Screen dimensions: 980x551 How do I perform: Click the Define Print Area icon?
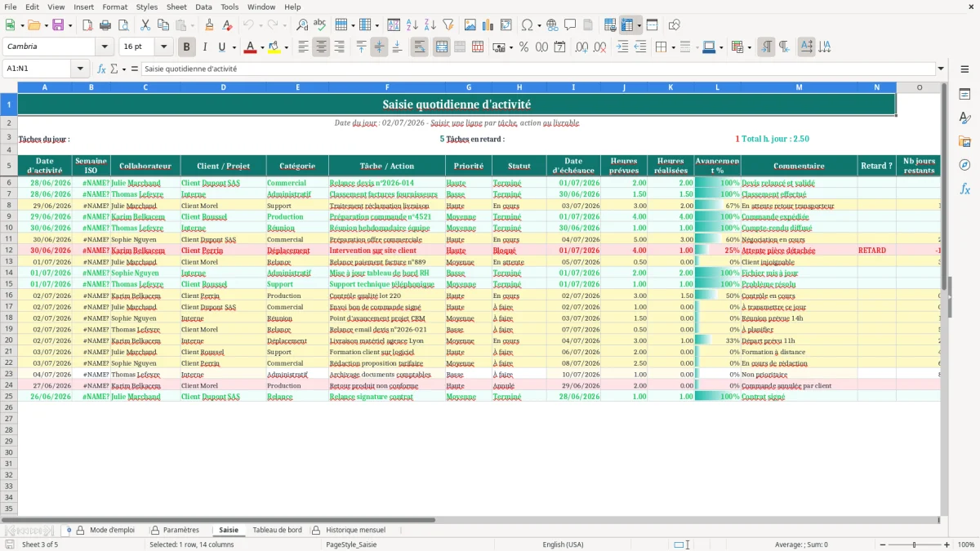pos(610,25)
